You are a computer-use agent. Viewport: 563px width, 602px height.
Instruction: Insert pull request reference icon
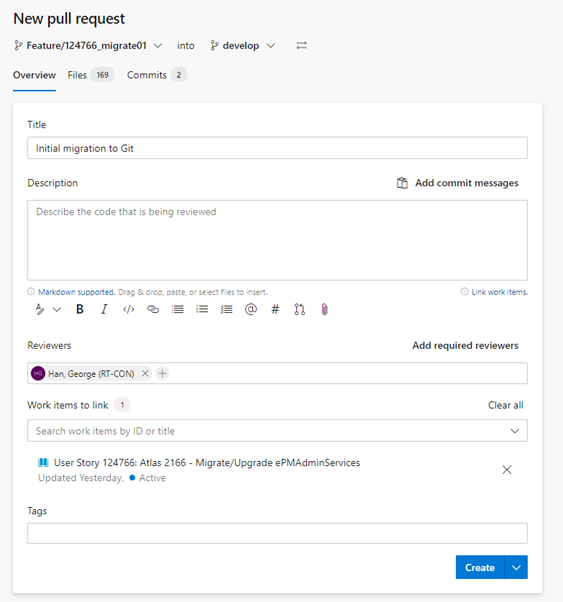click(x=300, y=309)
